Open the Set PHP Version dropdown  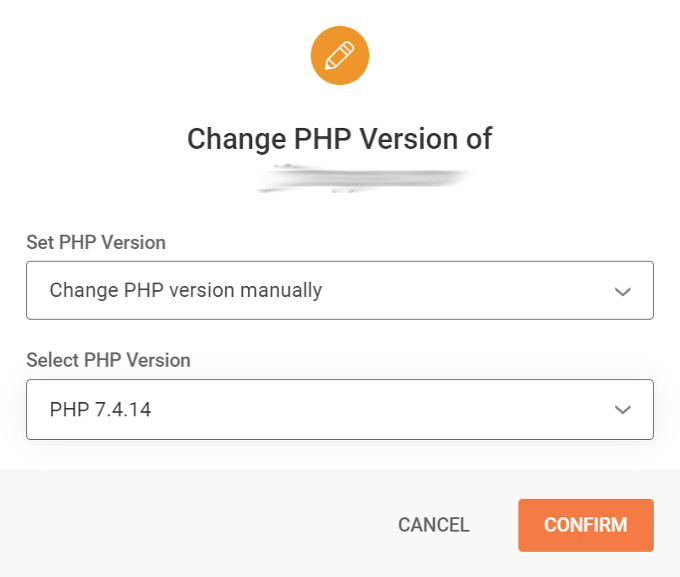click(x=340, y=291)
